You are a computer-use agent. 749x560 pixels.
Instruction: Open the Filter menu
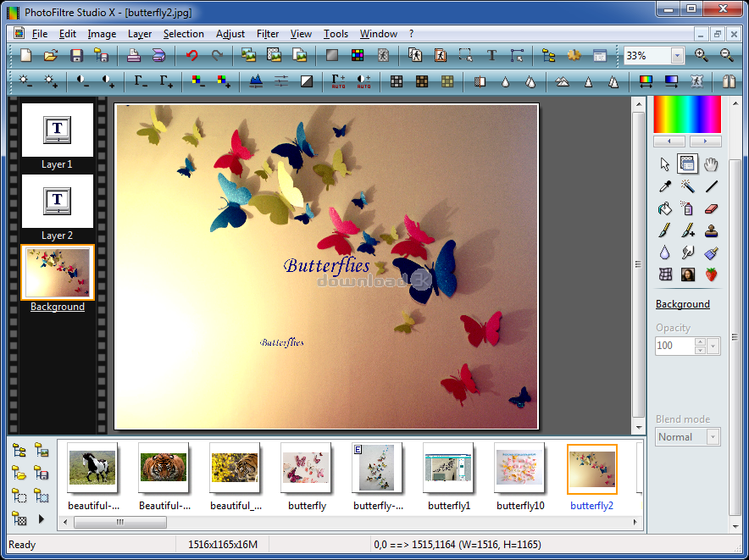[x=267, y=34]
